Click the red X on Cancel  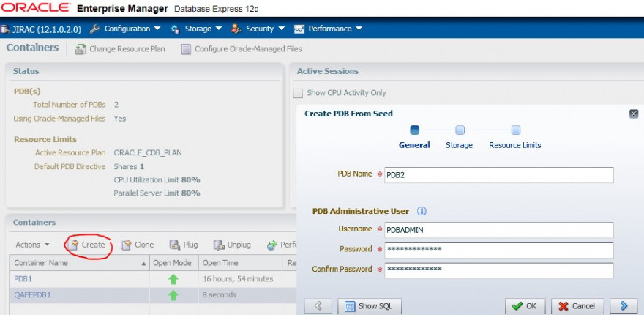coord(563,306)
